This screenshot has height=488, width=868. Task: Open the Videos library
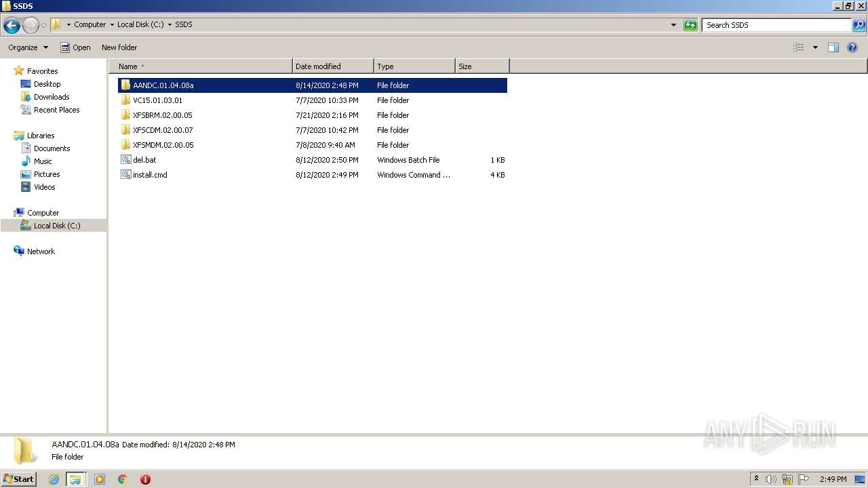(45, 187)
